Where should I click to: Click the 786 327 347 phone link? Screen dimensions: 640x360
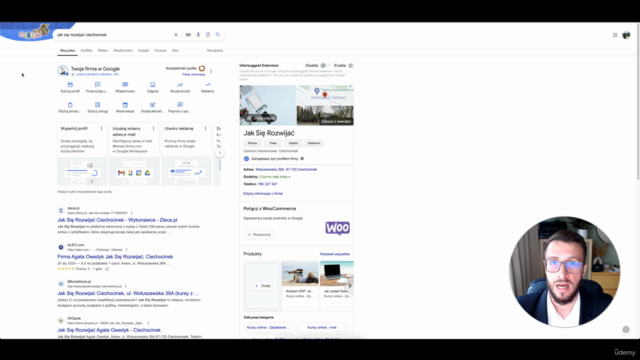tap(267, 184)
